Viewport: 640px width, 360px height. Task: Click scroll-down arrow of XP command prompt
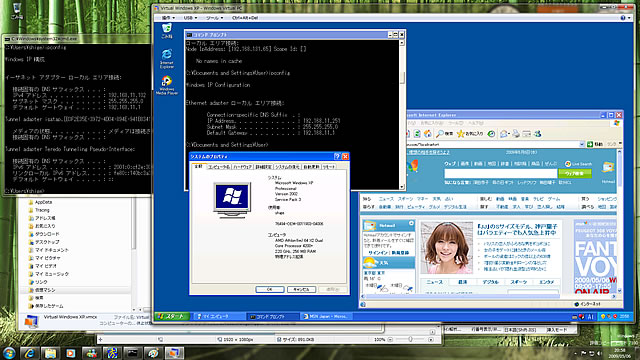402,187
